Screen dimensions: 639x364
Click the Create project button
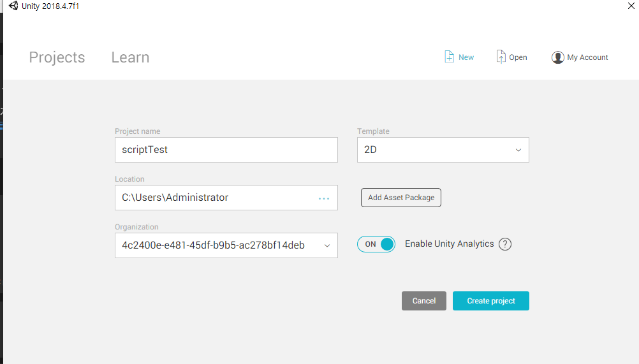[491, 301]
